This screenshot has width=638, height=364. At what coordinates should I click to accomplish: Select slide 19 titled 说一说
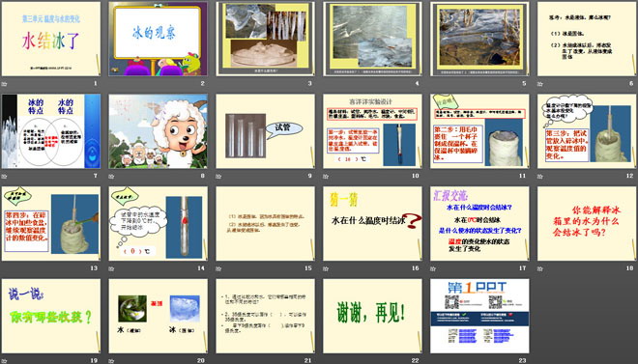[x=51, y=316]
